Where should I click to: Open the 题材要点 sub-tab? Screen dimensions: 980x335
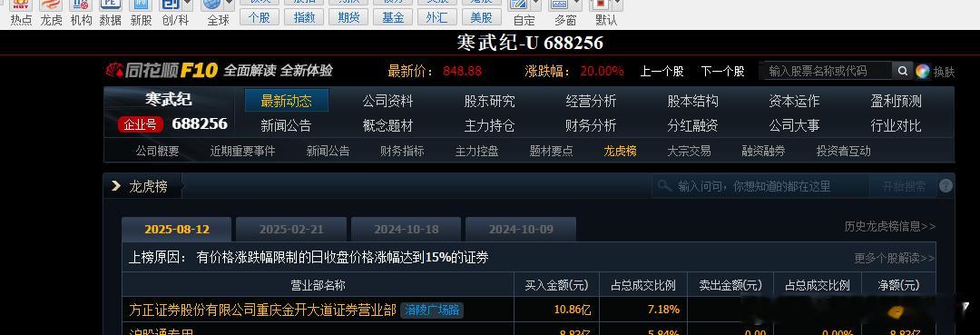552,152
